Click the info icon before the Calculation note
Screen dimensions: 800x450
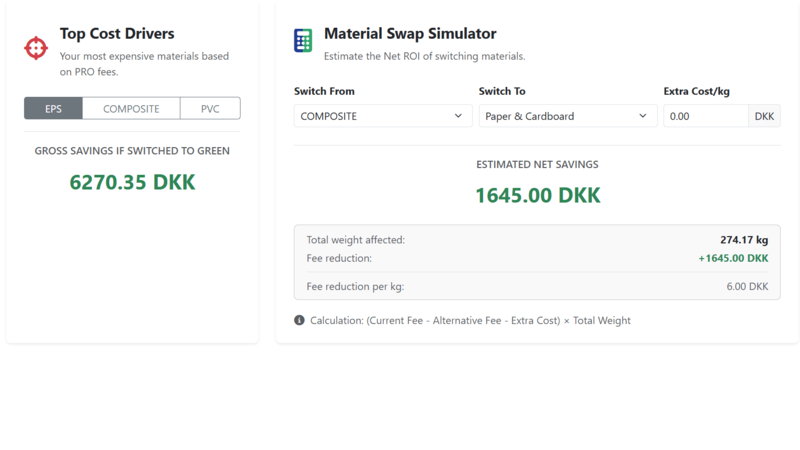pyautogui.click(x=299, y=320)
